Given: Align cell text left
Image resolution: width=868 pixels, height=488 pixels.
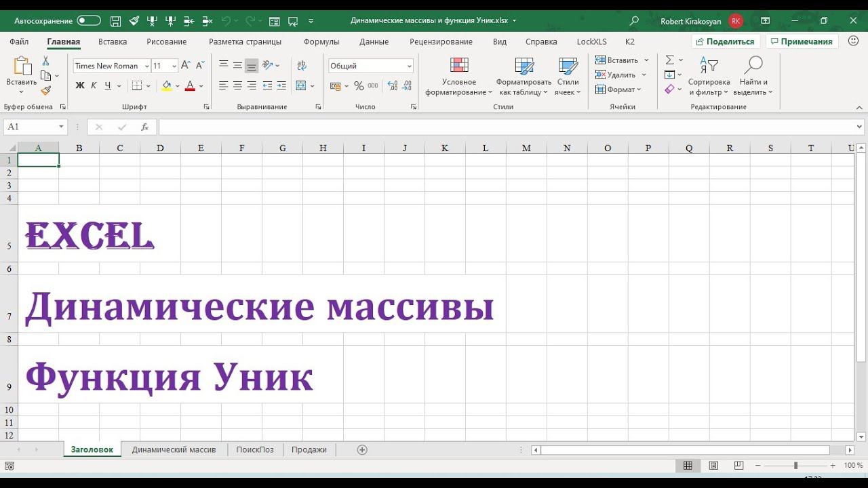Looking at the screenshot, I should pyautogui.click(x=223, y=85).
